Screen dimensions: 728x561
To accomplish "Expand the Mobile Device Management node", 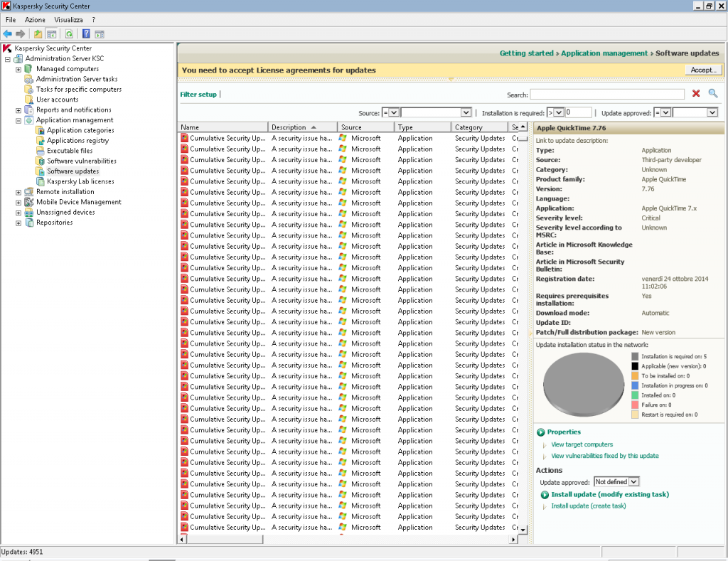I will [18, 203].
